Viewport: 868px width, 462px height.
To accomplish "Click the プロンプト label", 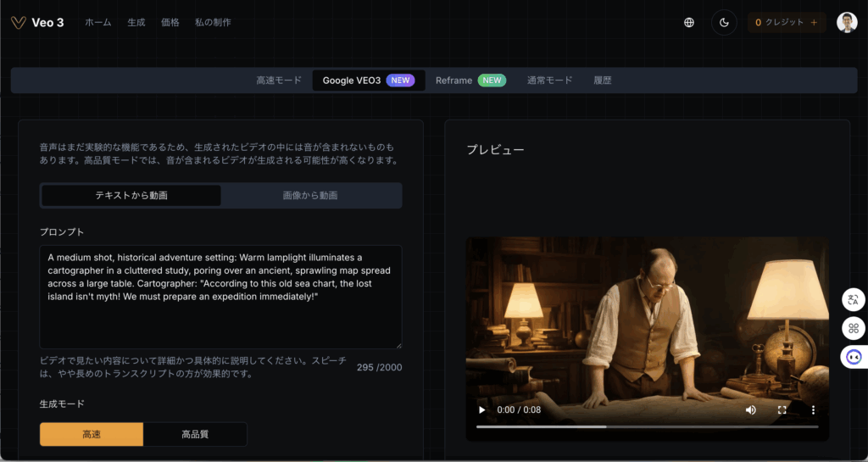I will point(62,231).
